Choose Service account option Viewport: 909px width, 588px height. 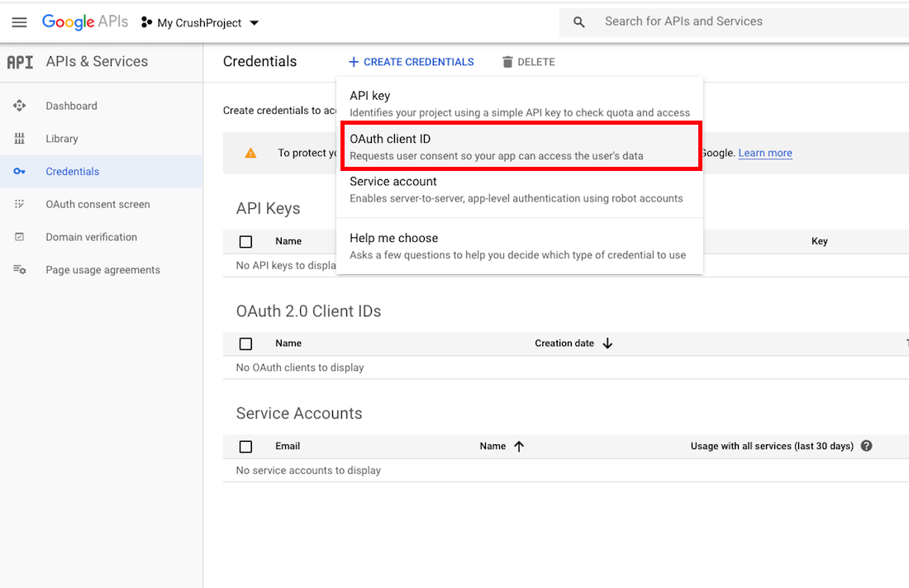[x=520, y=189]
